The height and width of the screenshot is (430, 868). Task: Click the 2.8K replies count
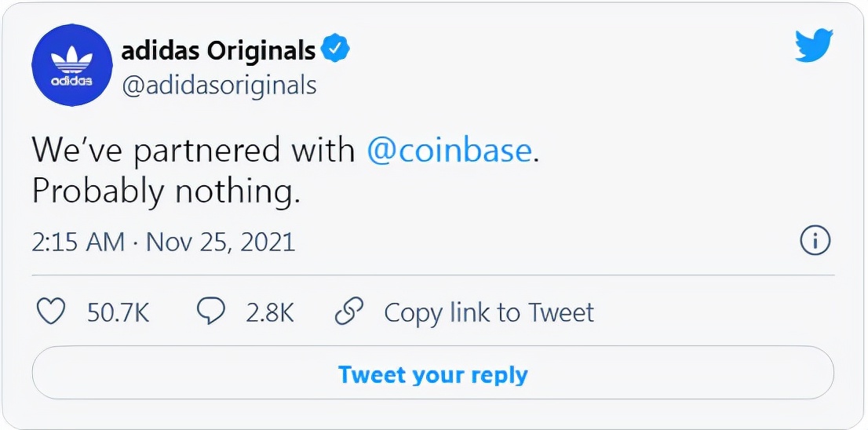click(x=269, y=313)
